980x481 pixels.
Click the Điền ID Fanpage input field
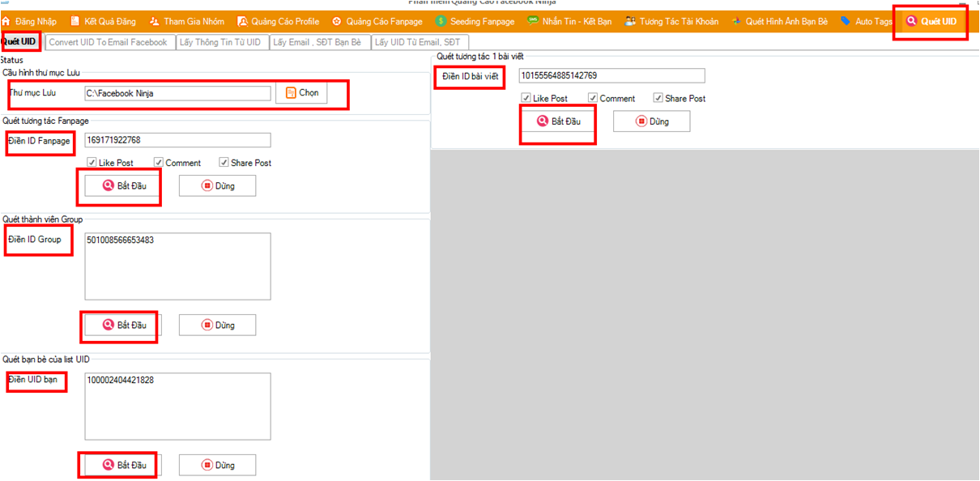177,141
